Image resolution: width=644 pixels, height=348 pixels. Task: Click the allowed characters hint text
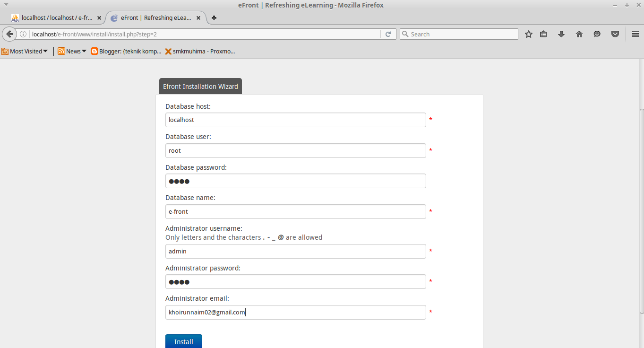click(244, 237)
